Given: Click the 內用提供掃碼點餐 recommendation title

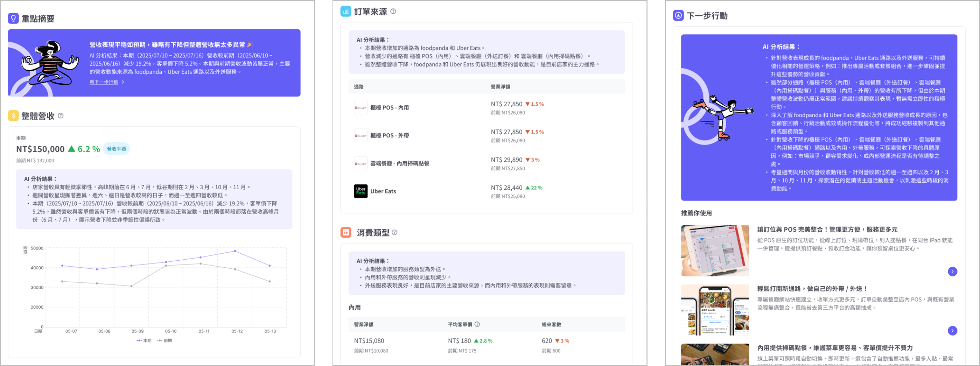Looking at the screenshot, I should click(x=835, y=348).
